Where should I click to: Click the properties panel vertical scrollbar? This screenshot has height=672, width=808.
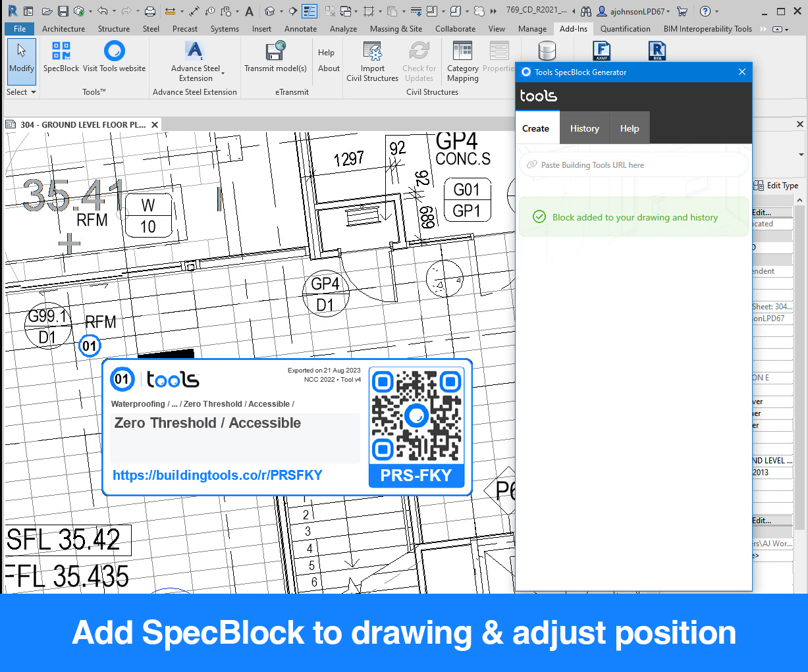pyautogui.click(x=799, y=367)
